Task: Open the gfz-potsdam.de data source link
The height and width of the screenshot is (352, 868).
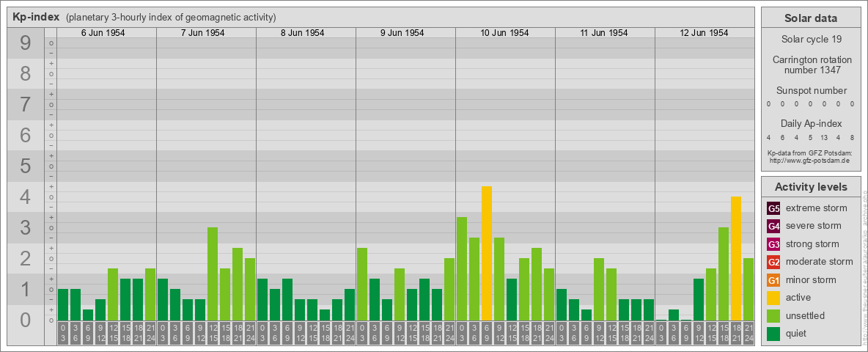Action: tap(810, 160)
